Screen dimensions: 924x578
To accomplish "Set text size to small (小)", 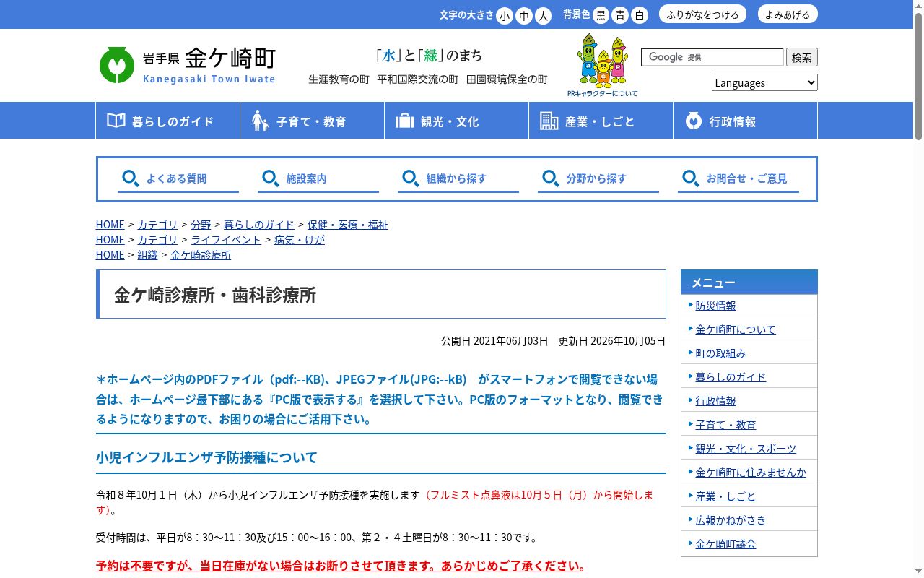I will [x=505, y=15].
